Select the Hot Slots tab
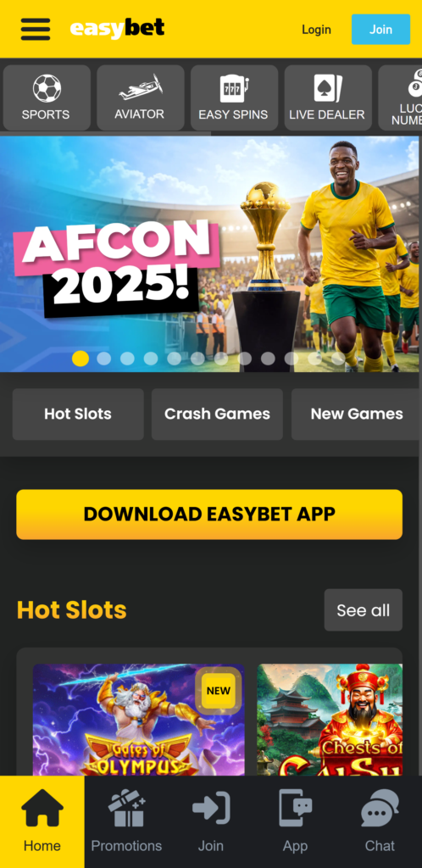Screen dimensions: 422x868 tap(78, 414)
